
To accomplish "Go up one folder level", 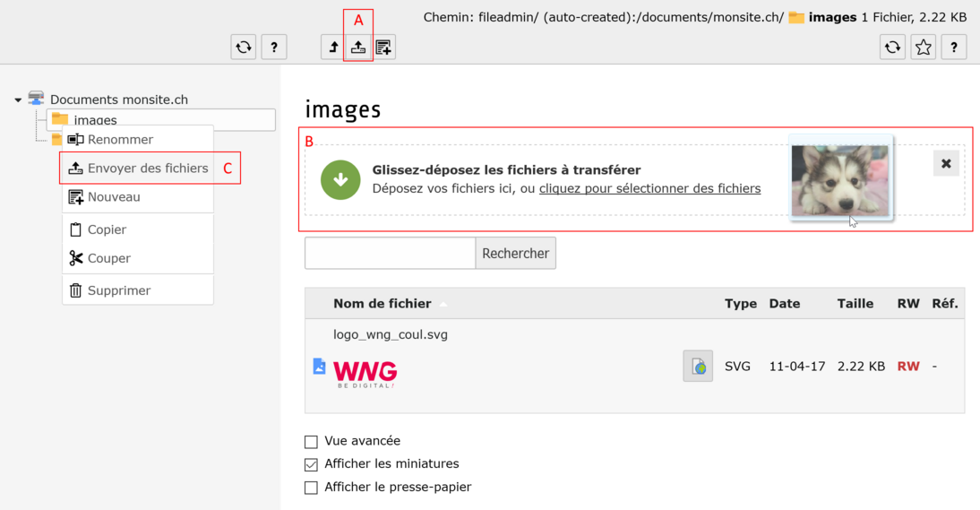I will pos(333,48).
